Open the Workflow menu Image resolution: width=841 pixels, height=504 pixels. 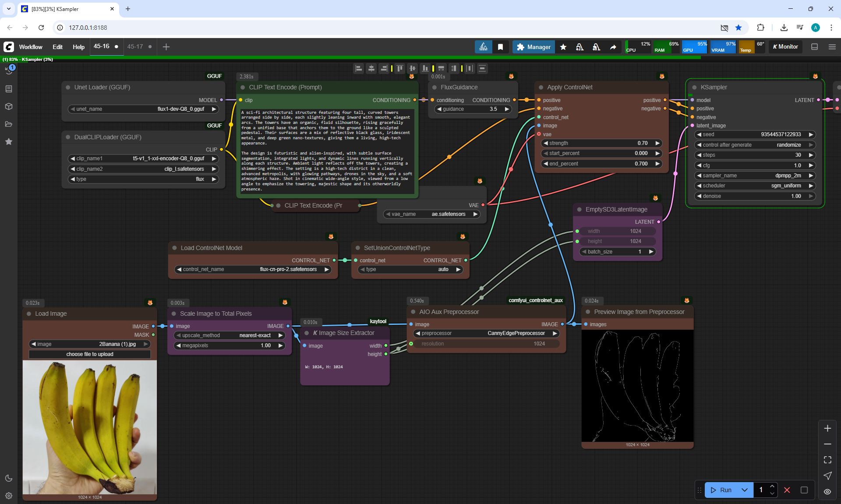[31, 47]
